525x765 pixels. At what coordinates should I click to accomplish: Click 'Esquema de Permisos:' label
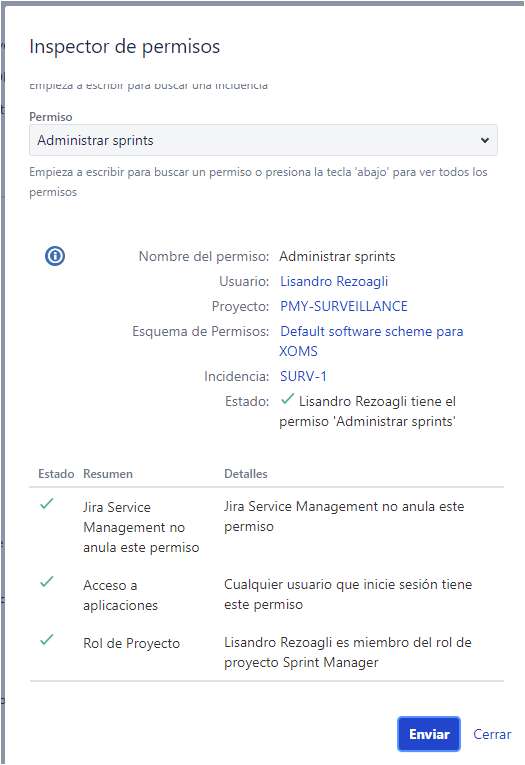[x=201, y=331]
